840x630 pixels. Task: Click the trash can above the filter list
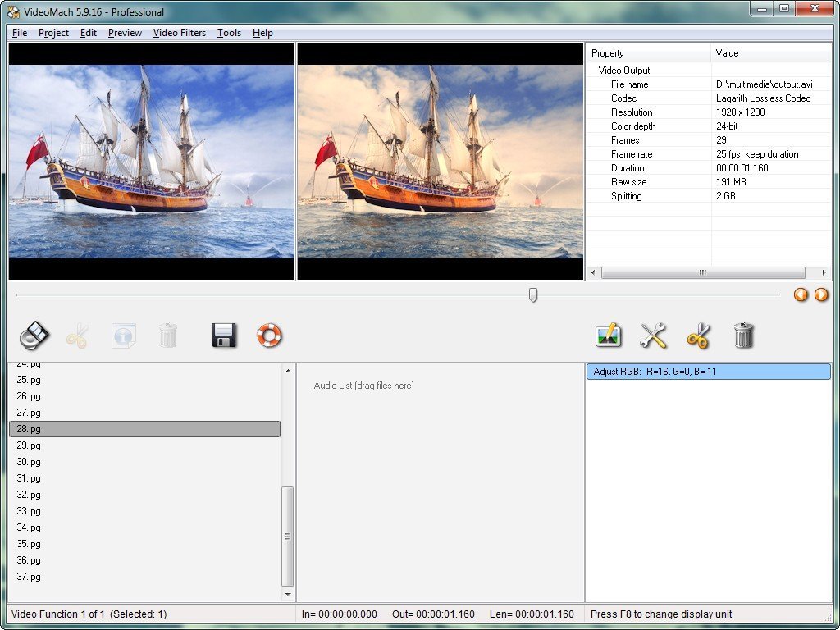[743, 335]
